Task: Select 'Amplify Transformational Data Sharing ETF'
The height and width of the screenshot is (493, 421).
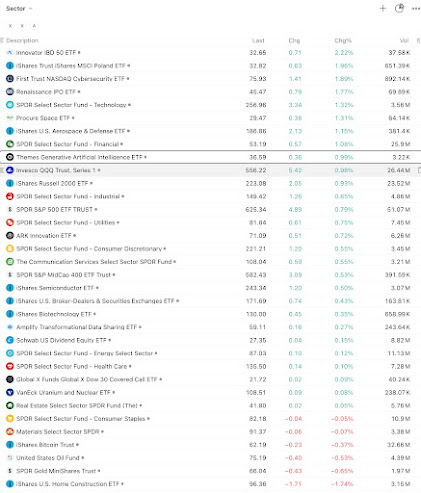Action: [x=77, y=327]
